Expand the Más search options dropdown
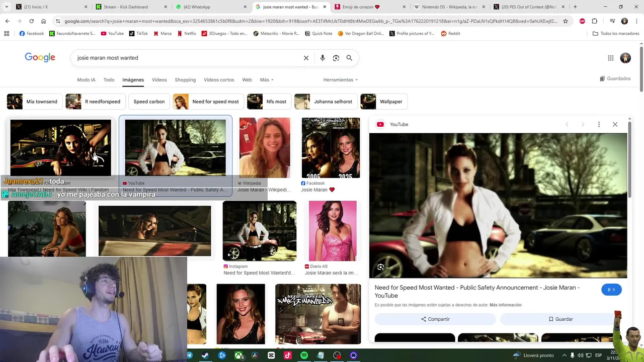Viewport: 644px width, 362px height. point(267,80)
